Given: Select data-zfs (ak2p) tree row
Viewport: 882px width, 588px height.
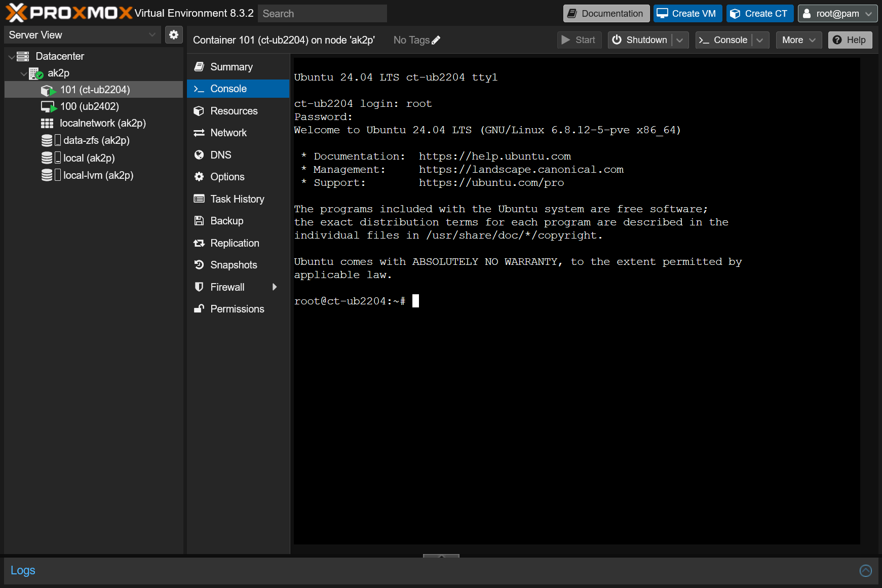Looking at the screenshot, I should [x=94, y=140].
